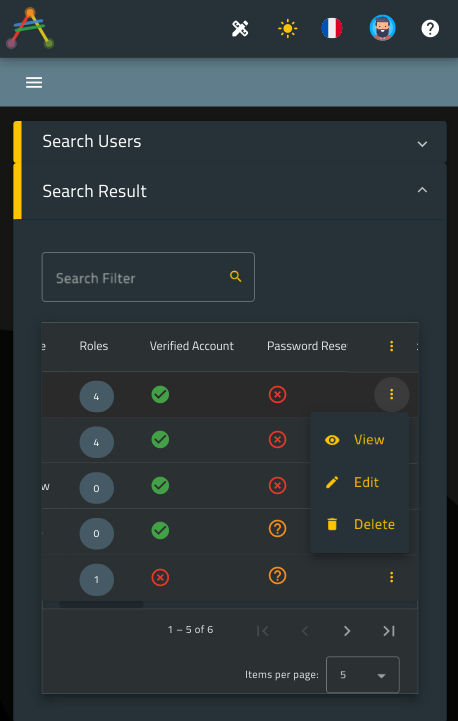The image size is (458, 721).
Task: Open the Items per page dropdown
Action: 363,675
